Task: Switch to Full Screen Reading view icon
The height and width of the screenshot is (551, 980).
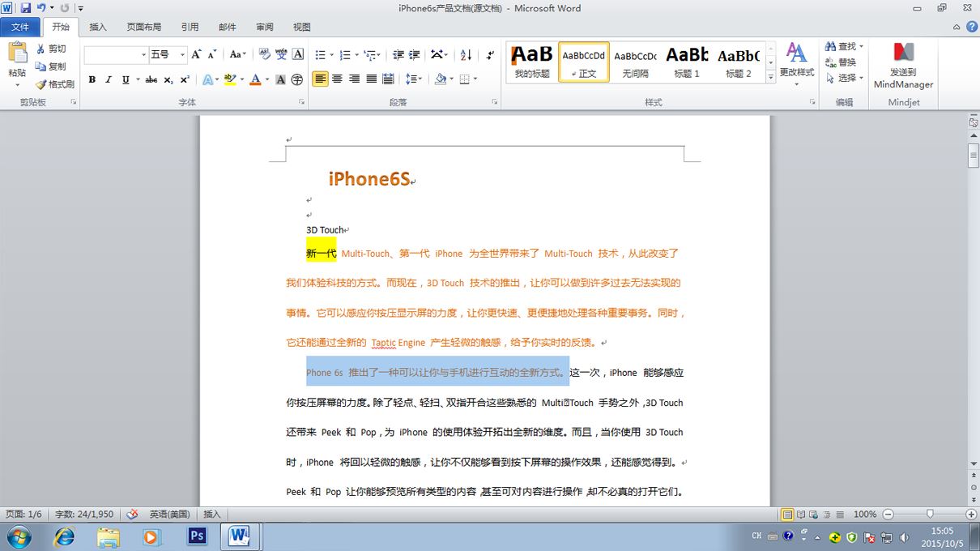Action: [801, 515]
